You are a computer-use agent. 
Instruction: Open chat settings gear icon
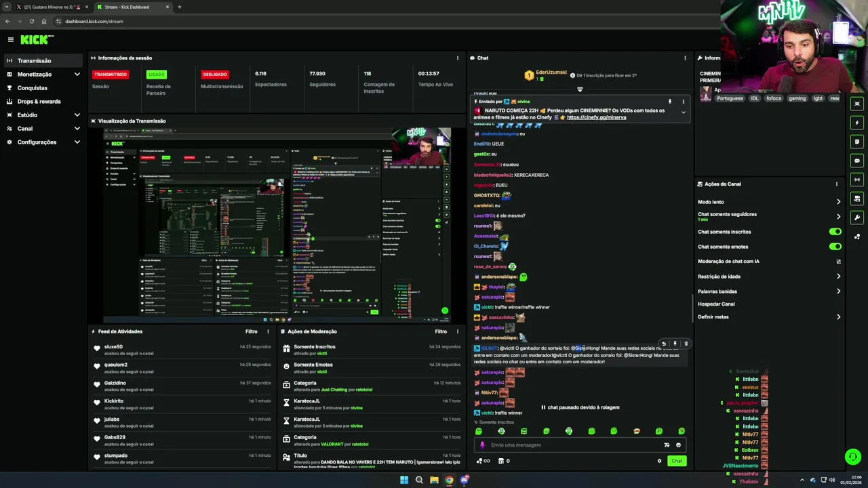[x=659, y=461]
